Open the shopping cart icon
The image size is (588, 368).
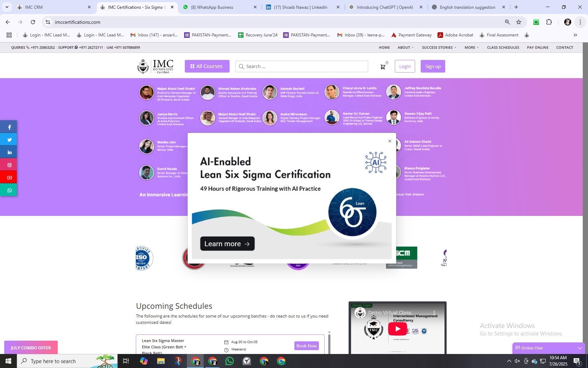[x=383, y=67]
